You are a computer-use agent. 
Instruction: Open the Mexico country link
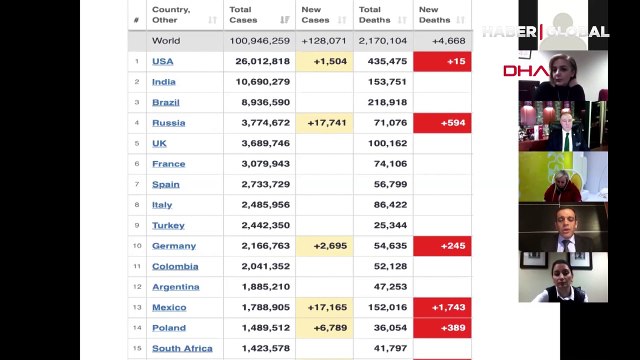[169, 307]
